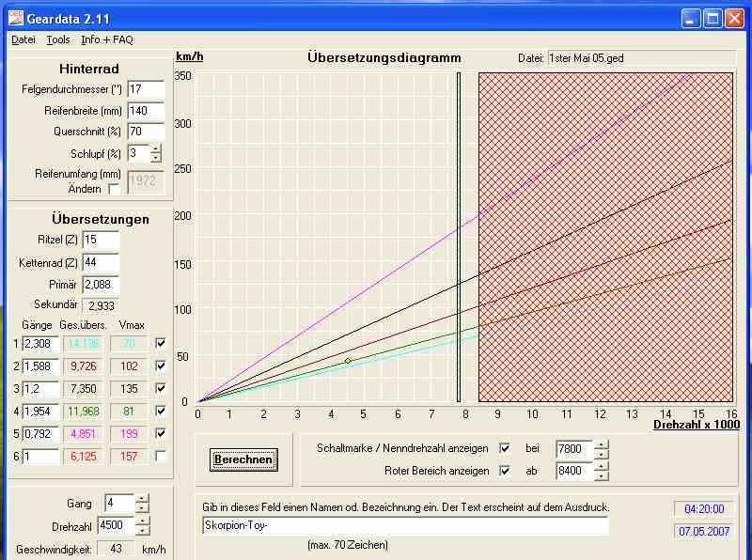The image size is (752, 560).
Task: Click the Reifenbreite input field
Action: coord(146,111)
